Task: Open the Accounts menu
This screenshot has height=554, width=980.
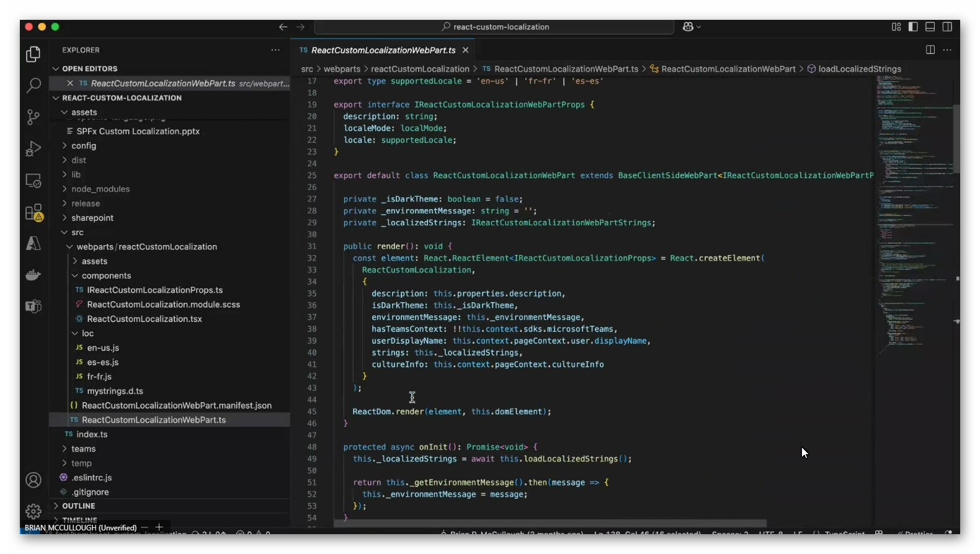Action: coord(33,480)
